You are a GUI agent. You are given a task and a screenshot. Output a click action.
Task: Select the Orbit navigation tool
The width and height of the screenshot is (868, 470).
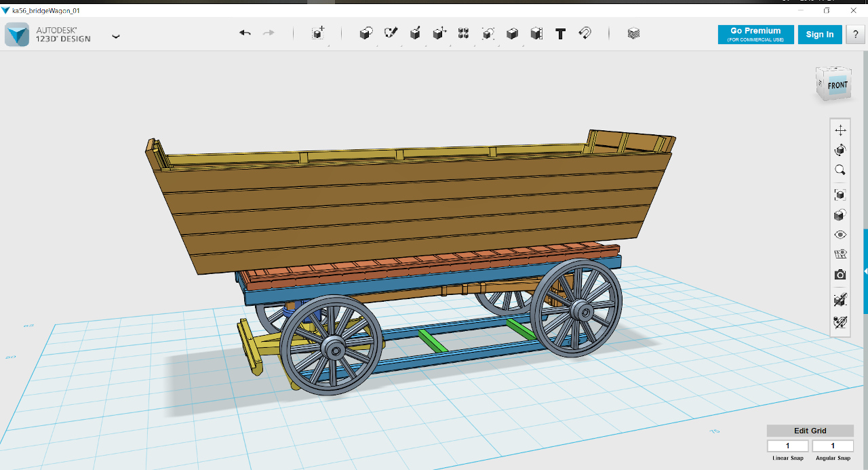840,150
